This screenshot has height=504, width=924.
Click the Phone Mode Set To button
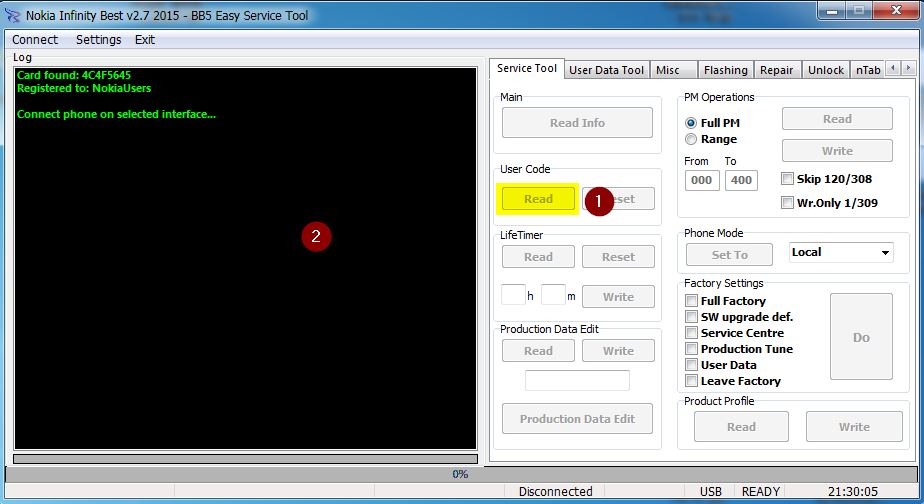(x=729, y=255)
